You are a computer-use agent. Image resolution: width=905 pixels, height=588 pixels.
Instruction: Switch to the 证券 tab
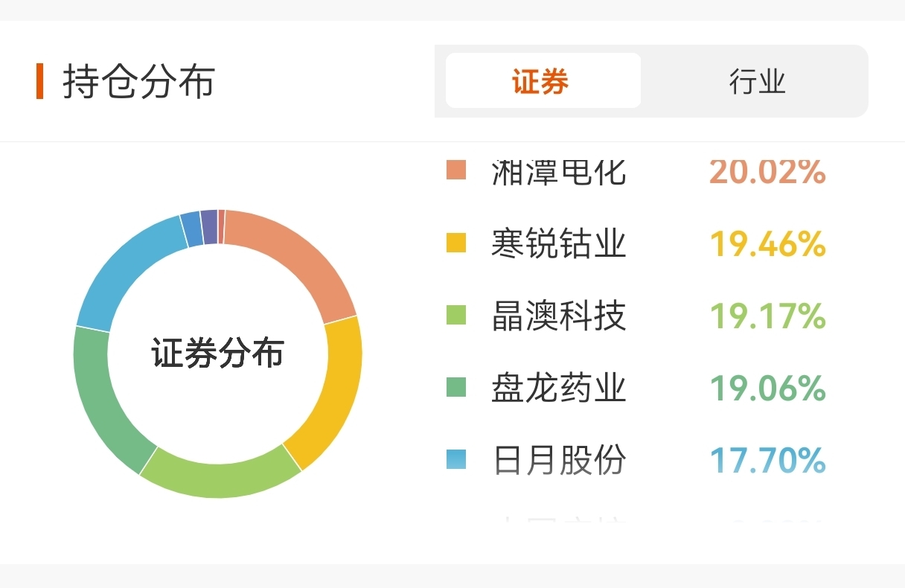coord(543,81)
